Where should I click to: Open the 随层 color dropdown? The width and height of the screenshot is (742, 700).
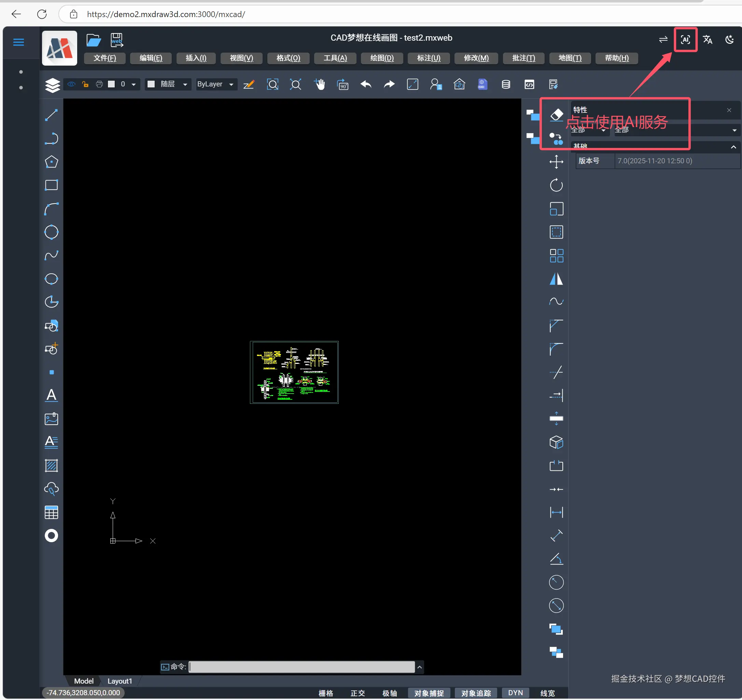coord(168,84)
